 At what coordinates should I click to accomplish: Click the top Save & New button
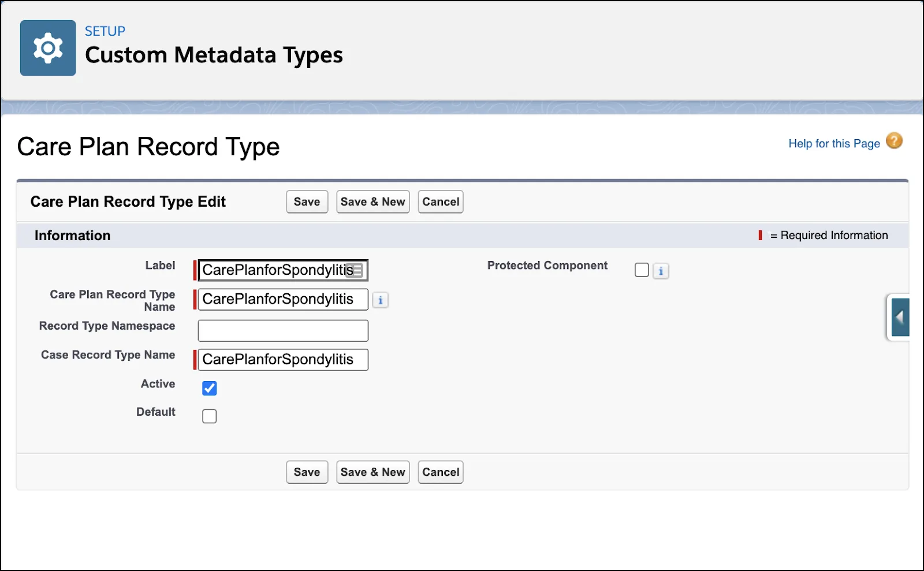(372, 201)
